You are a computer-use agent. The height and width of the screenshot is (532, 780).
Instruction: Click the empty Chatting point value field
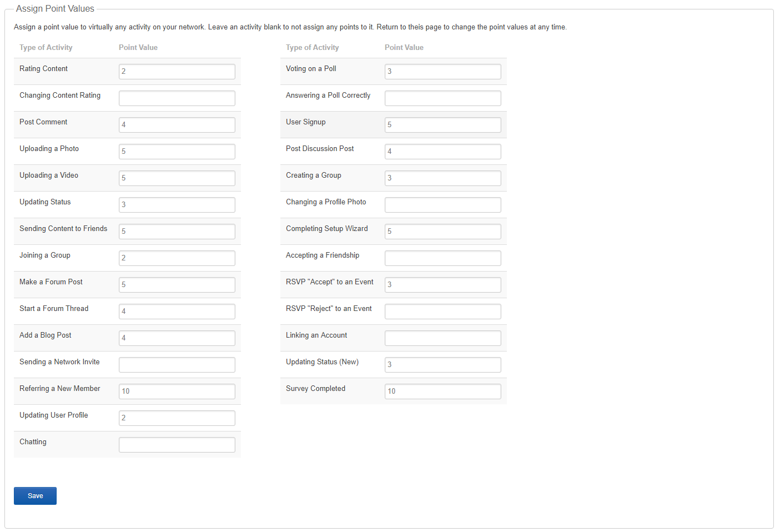pyautogui.click(x=177, y=445)
